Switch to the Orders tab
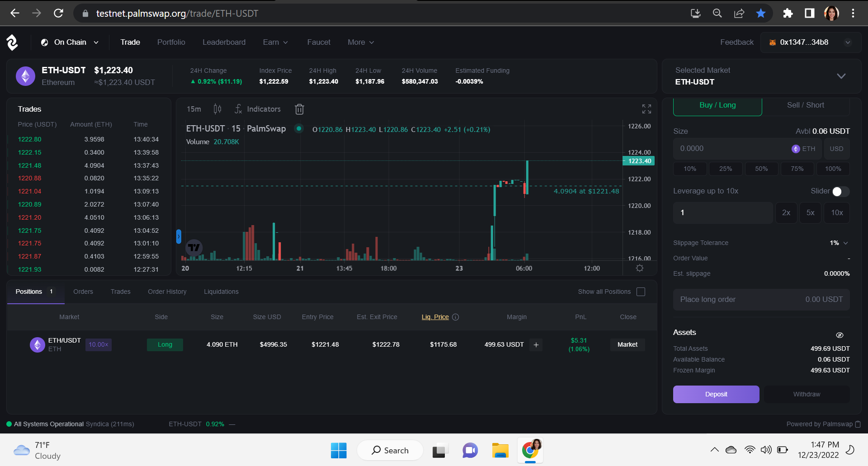This screenshot has height=466, width=868. pos(83,292)
